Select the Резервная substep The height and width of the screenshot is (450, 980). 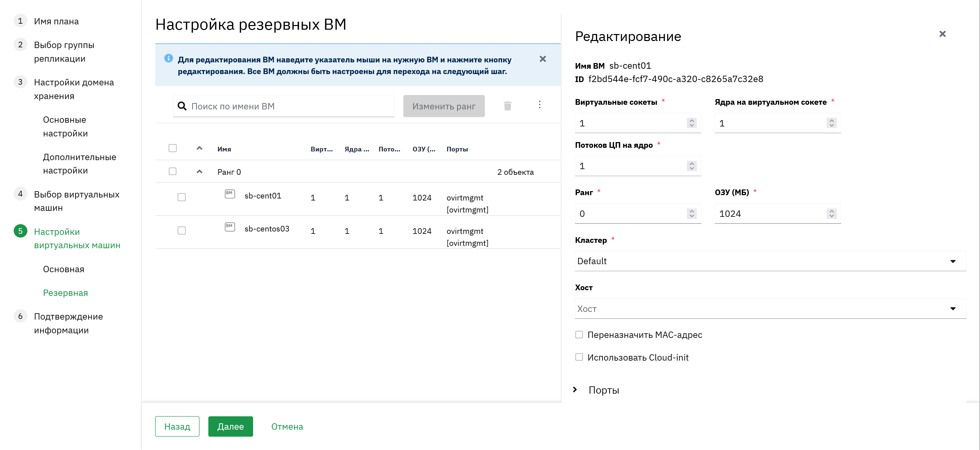tap(65, 293)
